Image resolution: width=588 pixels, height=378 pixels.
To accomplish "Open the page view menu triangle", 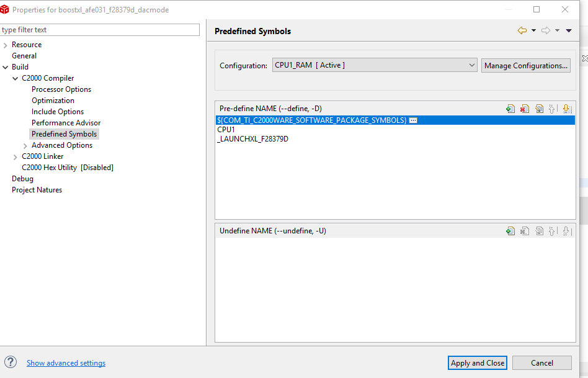I will 569,30.
